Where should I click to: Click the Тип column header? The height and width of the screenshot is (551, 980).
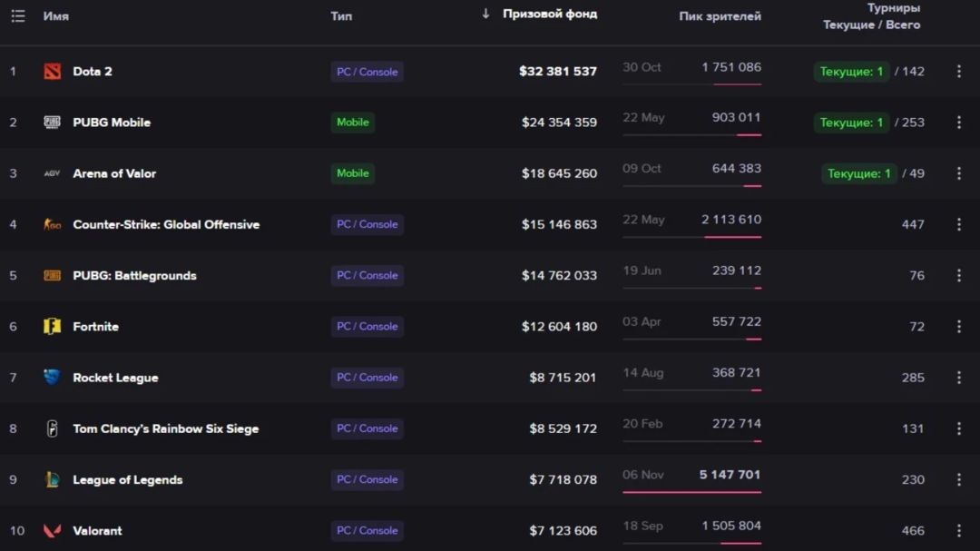[x=341, y=16]
